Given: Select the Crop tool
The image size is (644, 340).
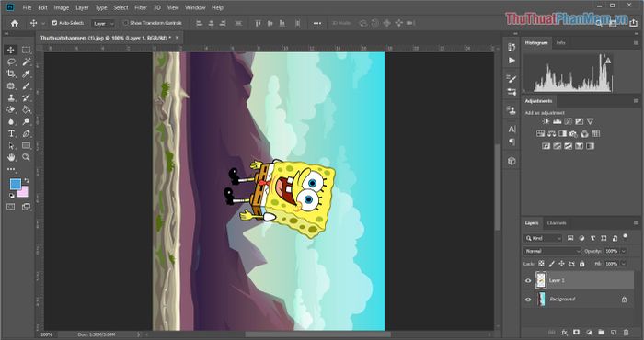Looking at the screenshot, I should [x=11, y=74].
